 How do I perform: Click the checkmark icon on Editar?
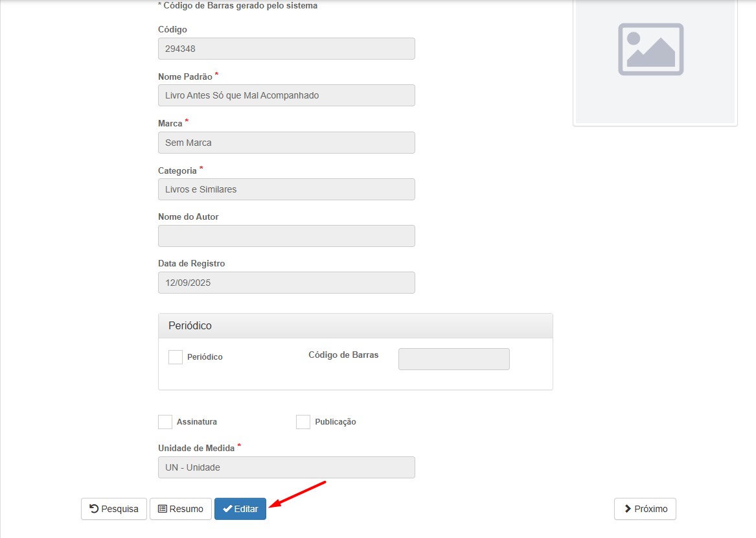pos(227,509)
